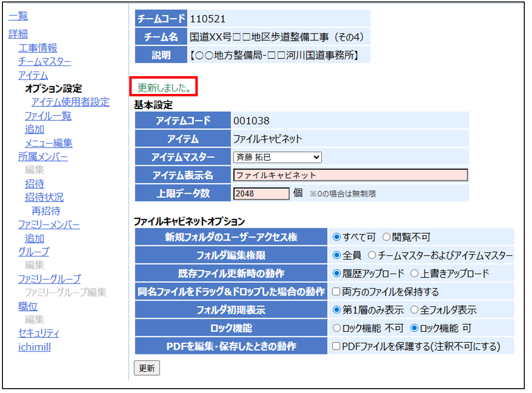Open チームマスター sidebar link

click(45, 61)
